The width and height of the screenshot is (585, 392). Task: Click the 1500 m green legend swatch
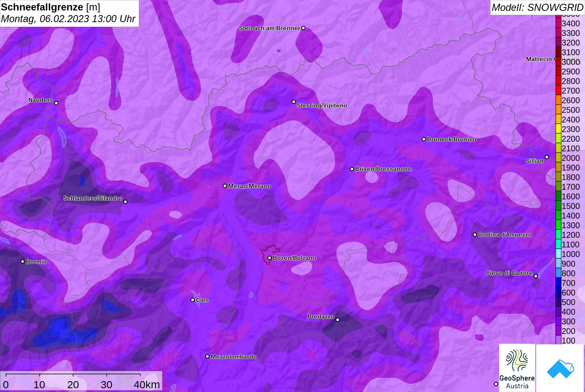[558, 206]
